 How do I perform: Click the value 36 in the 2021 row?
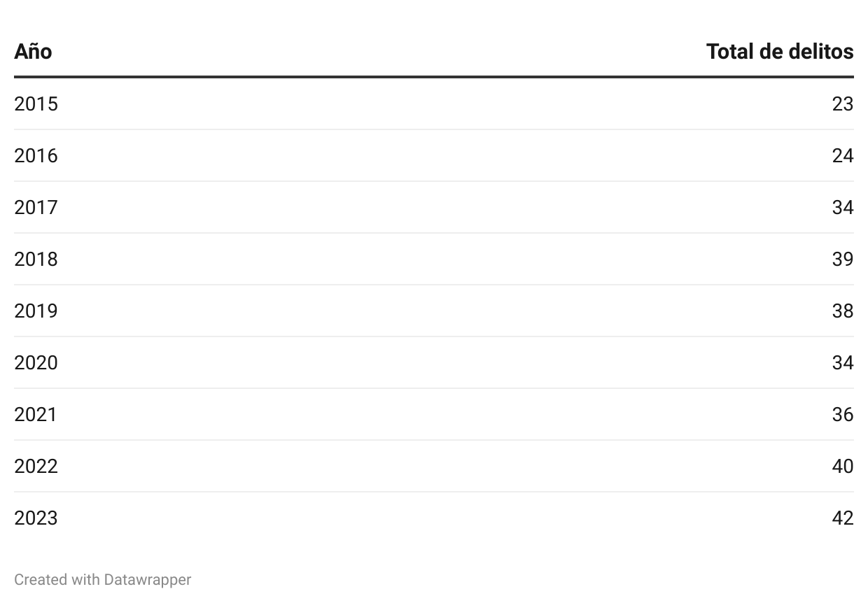click(x=842, y=415)
